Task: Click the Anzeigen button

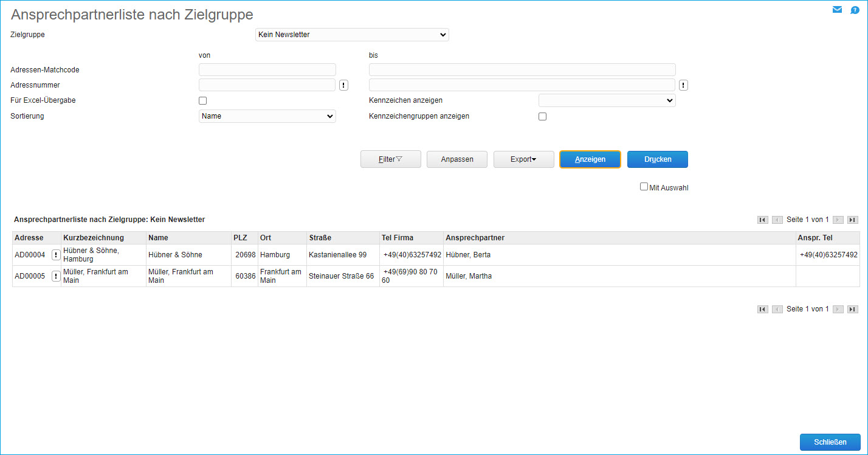Action: pos(590,159)
